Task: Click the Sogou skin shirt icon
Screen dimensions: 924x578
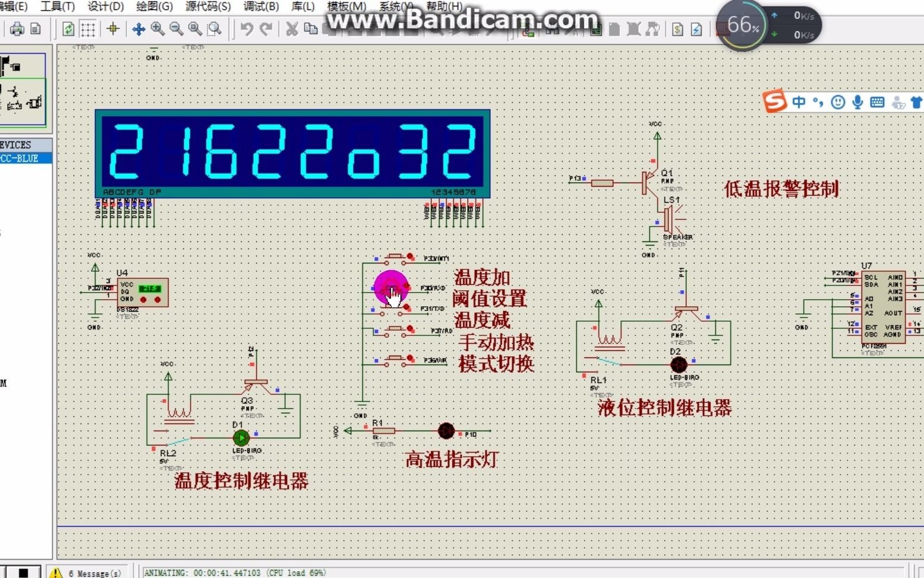Action: point(916,102)
